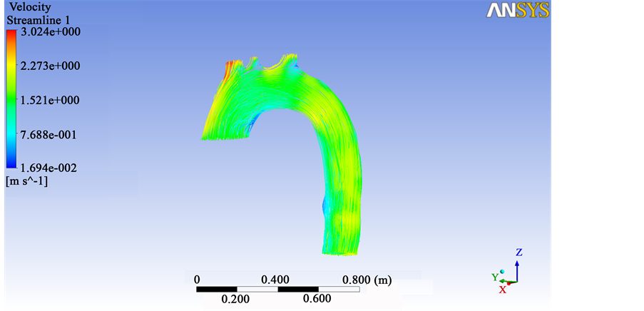Click the velocity legend color bar
Viewport: 644px width, 311px height.
point(10,100)
